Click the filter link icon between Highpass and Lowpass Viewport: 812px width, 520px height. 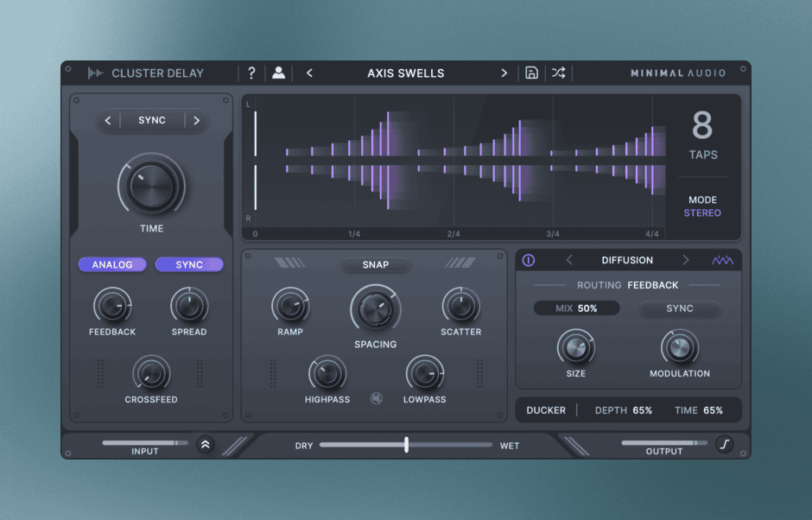(x=377, y=398)
